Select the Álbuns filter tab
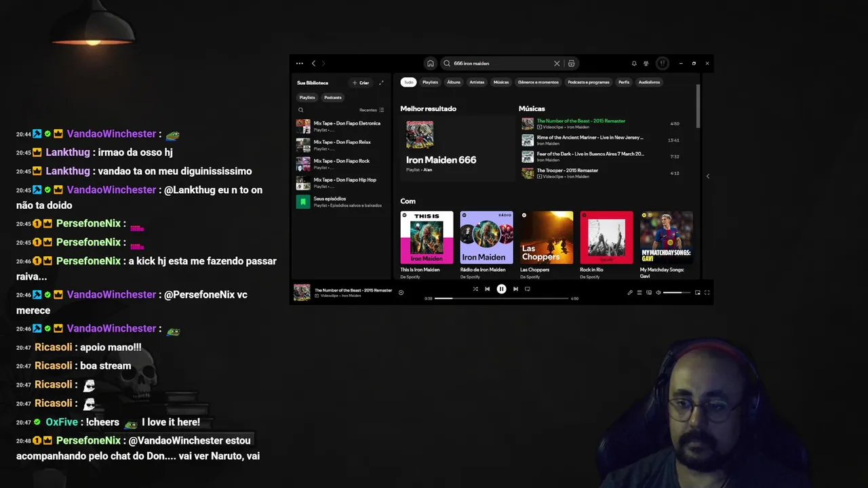This screenshot has width=868, height=488. [454, 82]
